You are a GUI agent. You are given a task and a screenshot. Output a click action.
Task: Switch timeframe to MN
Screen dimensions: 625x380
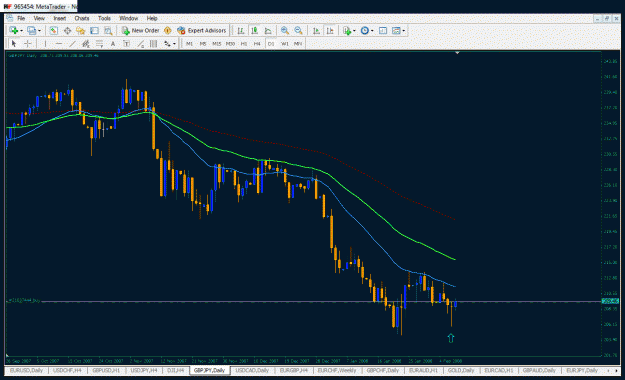click(x=298, y=43)
